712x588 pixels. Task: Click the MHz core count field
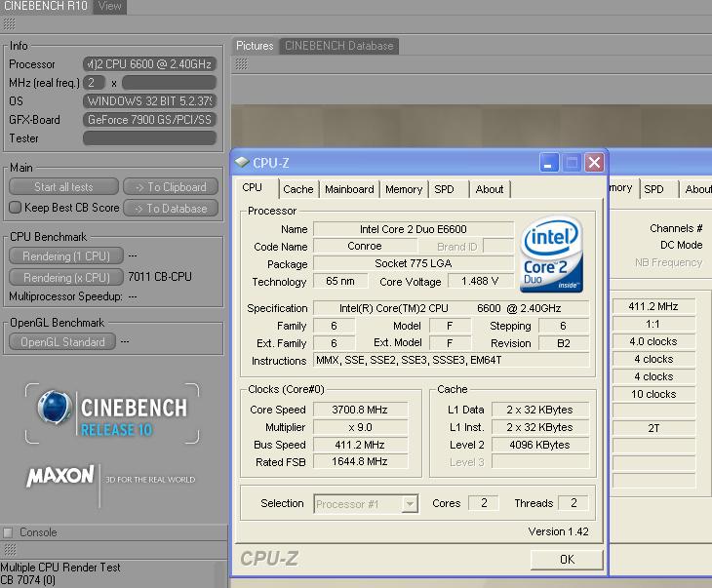click(x=94, y=83)
